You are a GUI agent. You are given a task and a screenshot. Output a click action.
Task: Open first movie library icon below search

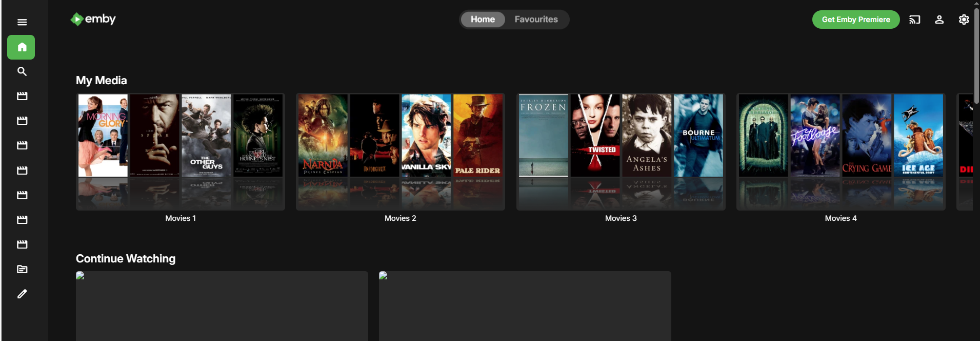click(x=22, y=97)
